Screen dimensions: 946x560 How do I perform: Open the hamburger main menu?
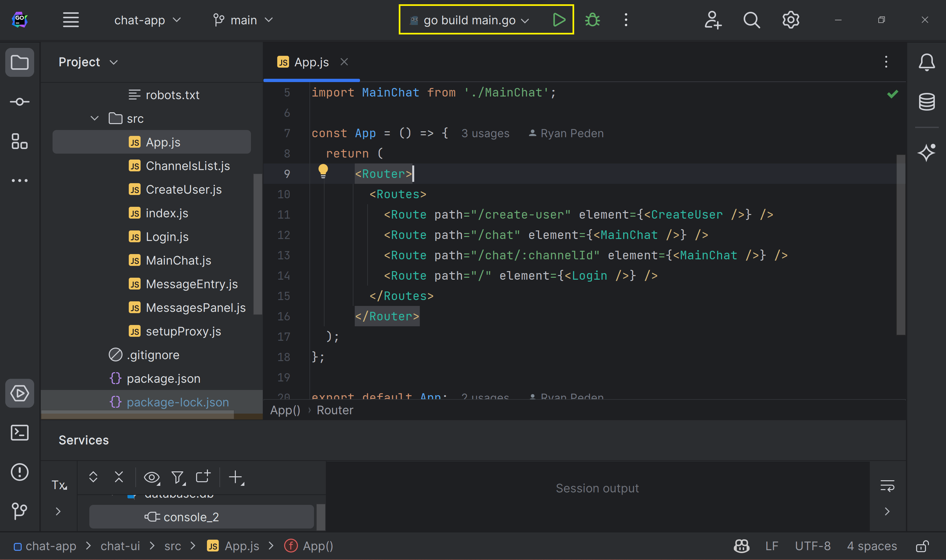click(71, 20)
